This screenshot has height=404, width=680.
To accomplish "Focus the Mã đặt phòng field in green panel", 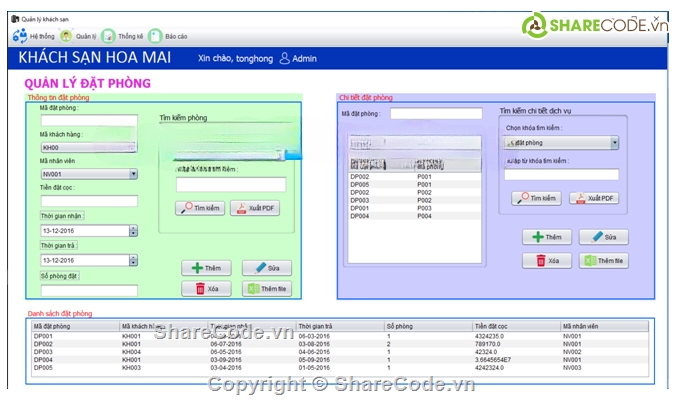I will click(89, 121).
